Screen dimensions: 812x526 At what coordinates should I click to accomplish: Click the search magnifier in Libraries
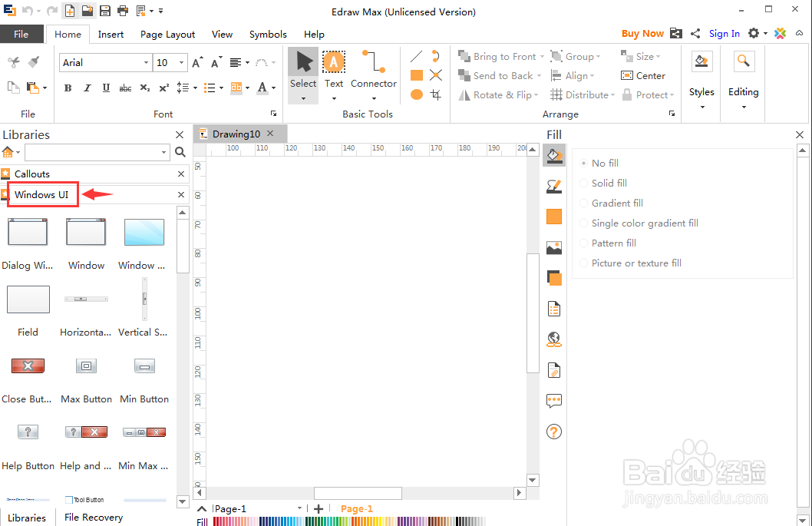click(180, 152)
